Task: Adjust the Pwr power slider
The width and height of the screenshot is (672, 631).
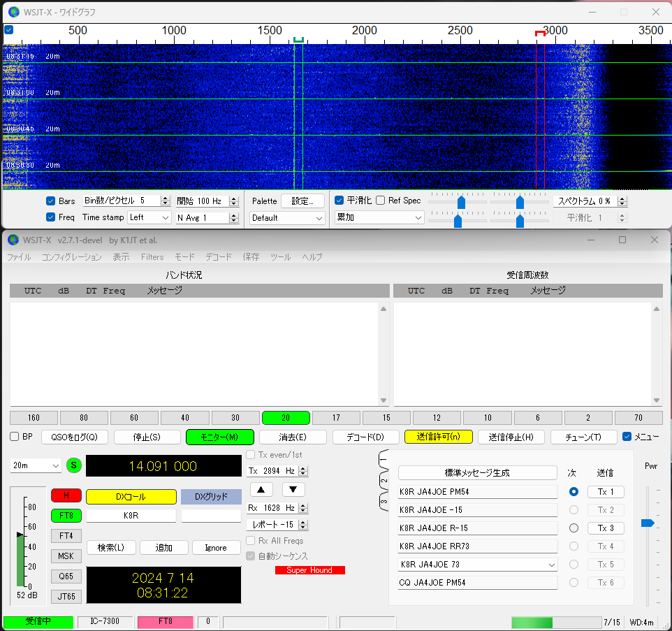Action: [647, 523]
